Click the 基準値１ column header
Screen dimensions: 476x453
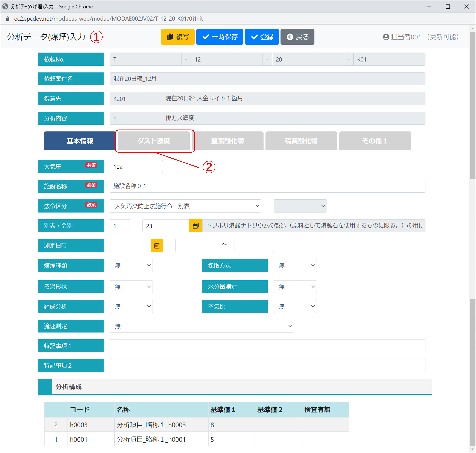[x=232, y=410]
